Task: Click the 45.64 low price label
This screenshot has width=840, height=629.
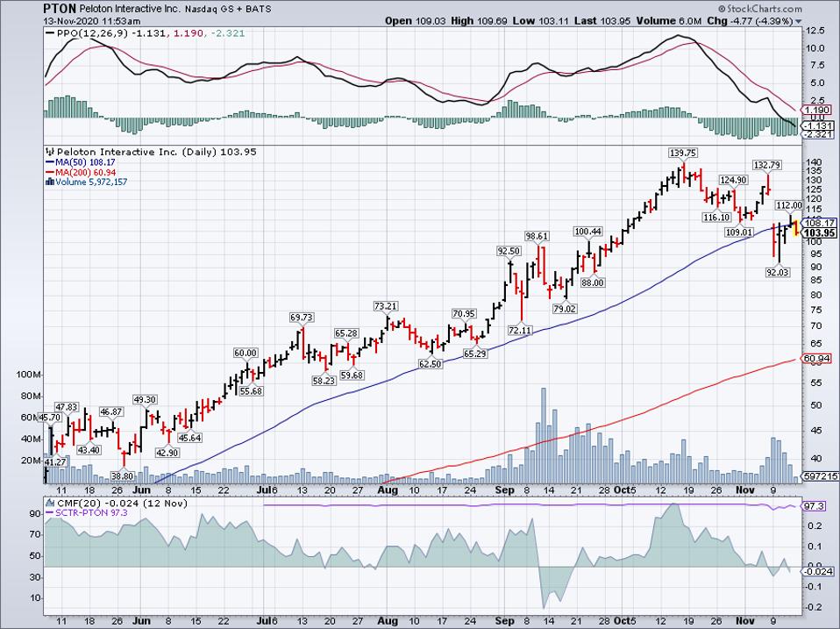Action: (x=189, y=439)
